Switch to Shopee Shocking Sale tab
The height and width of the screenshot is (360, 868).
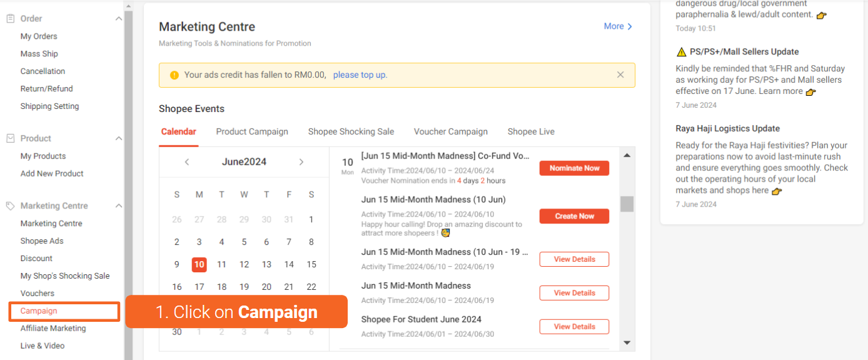[351, 131]
